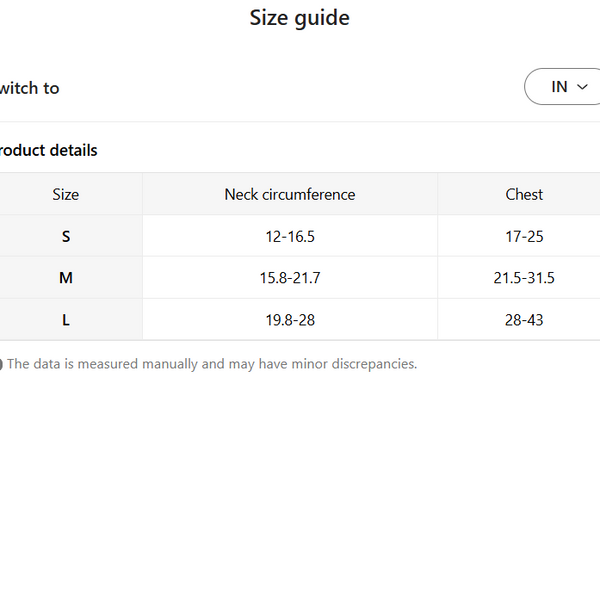Click the S size row label

tap(66, 236)
